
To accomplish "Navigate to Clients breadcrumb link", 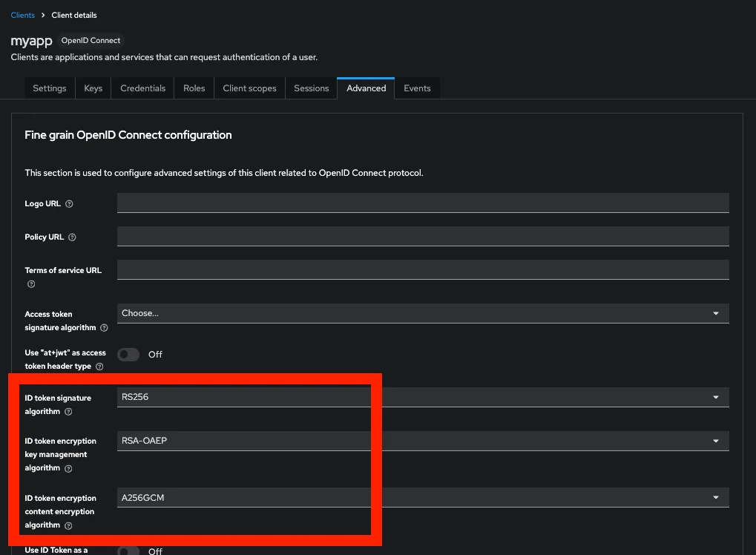I will (23, 15).
